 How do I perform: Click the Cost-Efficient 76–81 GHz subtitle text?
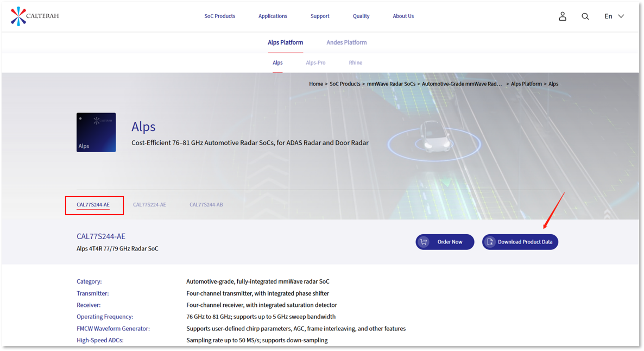[250, 143]
